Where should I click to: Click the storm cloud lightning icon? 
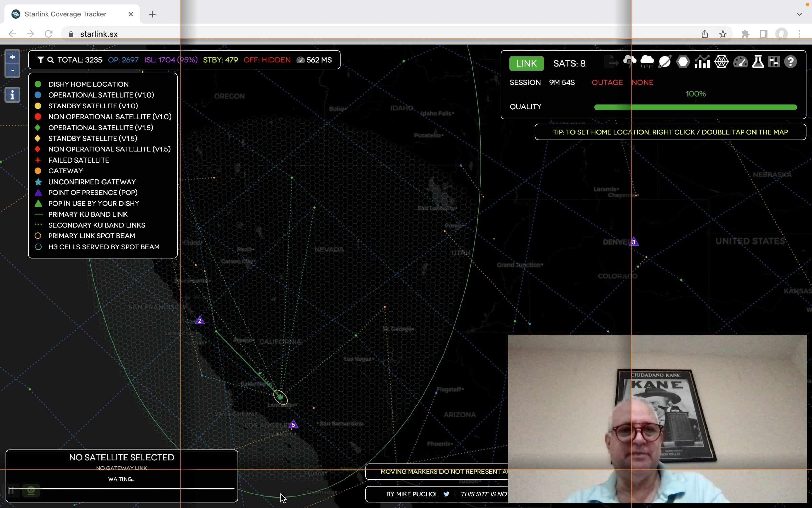630,62
